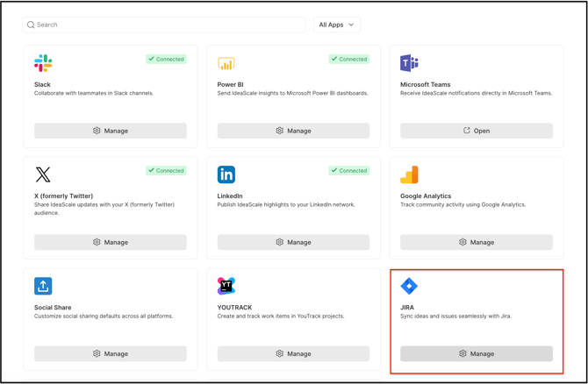This screenshot has height=384, width=588.
Task: Click Manage on the YouTrack card
Action: coord(293,353)
